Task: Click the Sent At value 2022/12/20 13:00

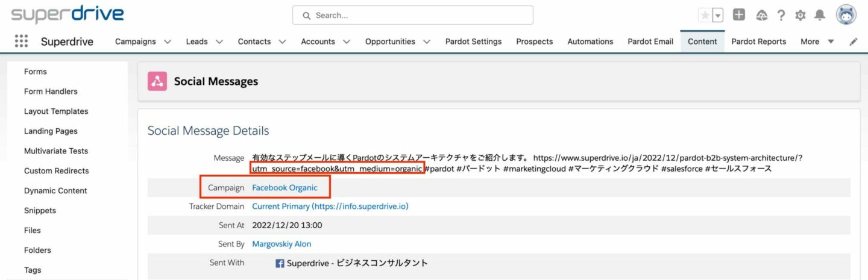Action: coord(287,225)
